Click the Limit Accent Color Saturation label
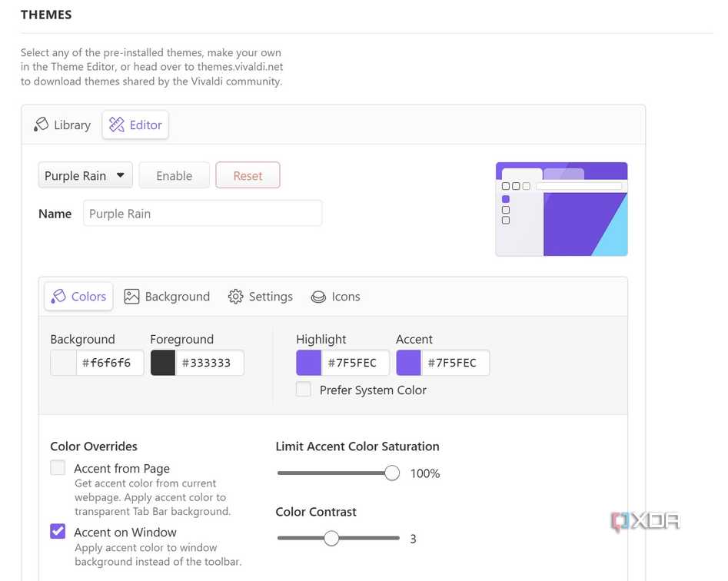Viewport: 728px width, 581px height. pos(357,447)
